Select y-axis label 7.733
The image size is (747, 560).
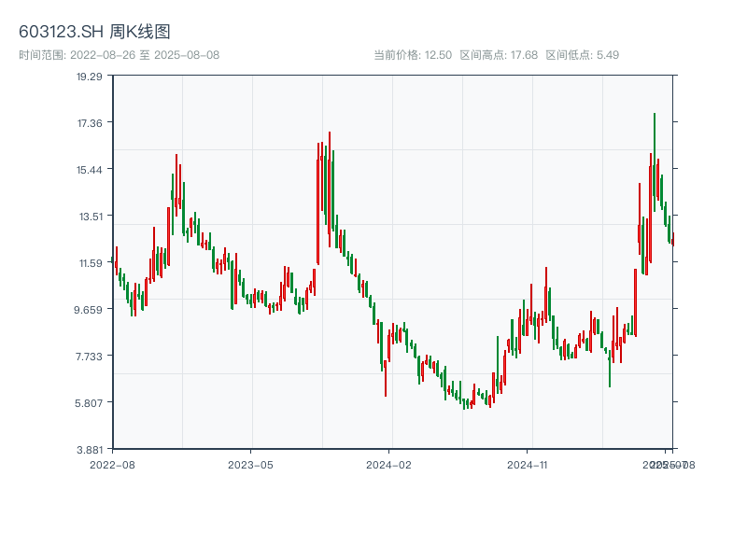click(89, 357)
